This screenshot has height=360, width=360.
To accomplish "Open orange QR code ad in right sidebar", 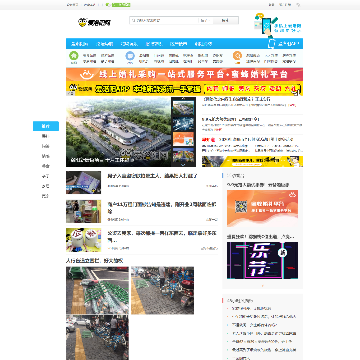I will click(x=263, y=208).
